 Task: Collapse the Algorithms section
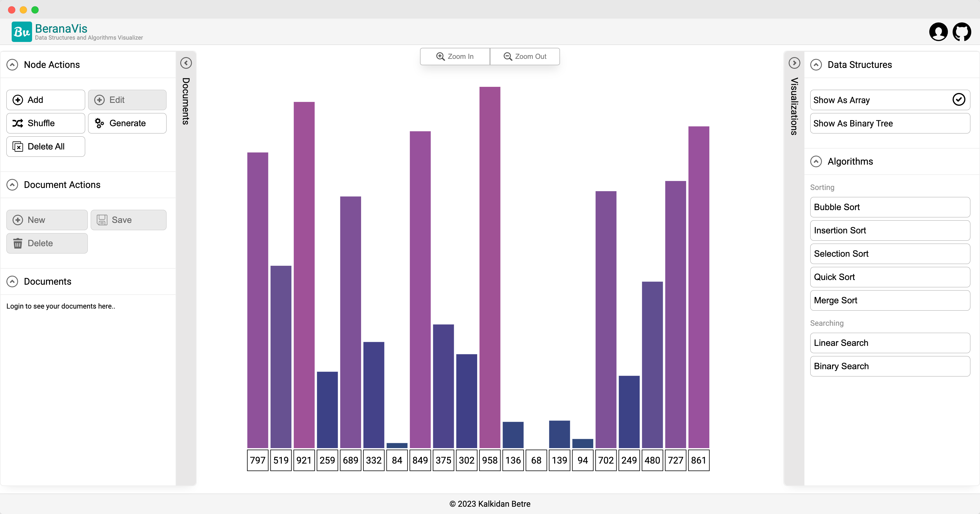pyautogui.click(x=816, y=162)
